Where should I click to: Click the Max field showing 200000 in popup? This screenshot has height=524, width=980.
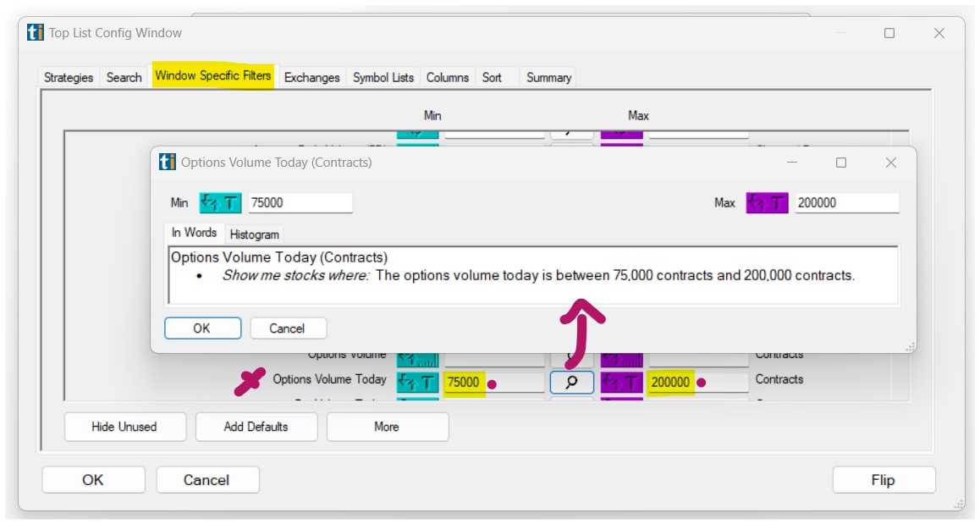click(x=845, y=203)
